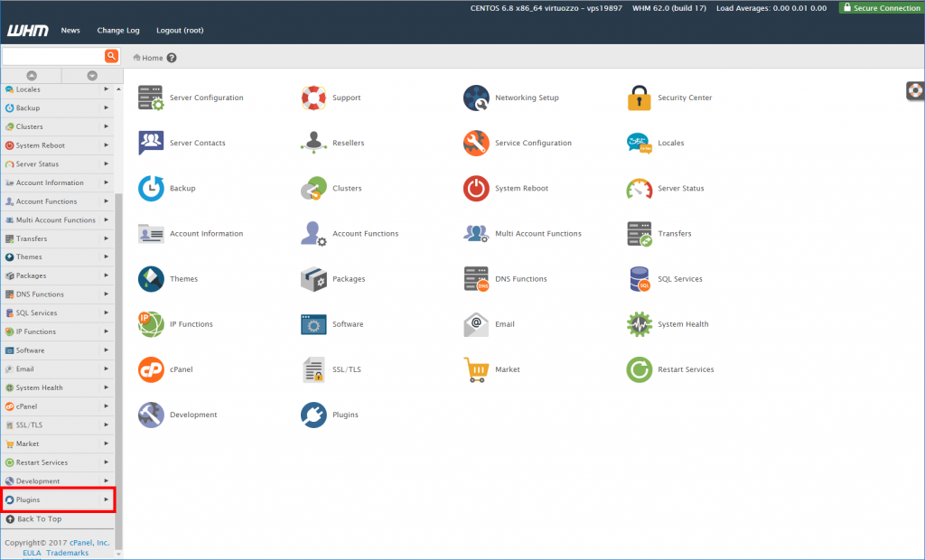Select SSL/TLS in sidebar

29,425
